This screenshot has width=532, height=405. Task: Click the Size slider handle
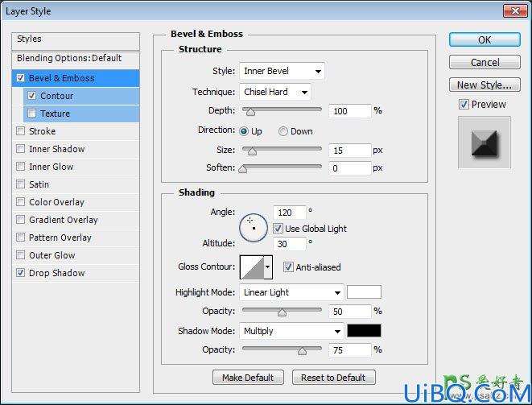click(x=252, y=151)
